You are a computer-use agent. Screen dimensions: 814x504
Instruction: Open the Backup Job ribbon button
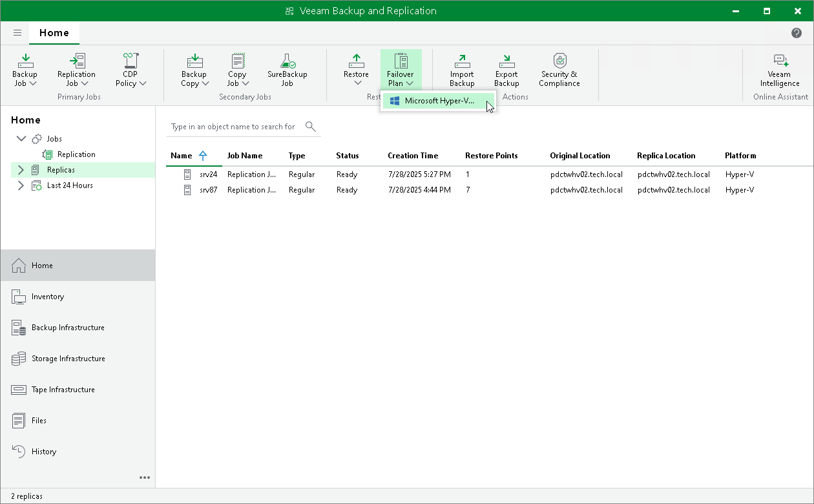[x=25, y=70]
